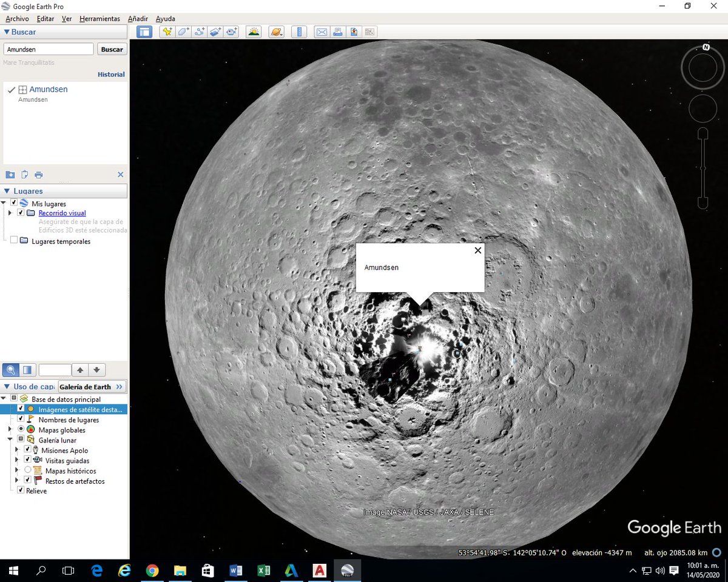Collapse Base de datos principal node
728x582 pixels.
tap(4, 398)
